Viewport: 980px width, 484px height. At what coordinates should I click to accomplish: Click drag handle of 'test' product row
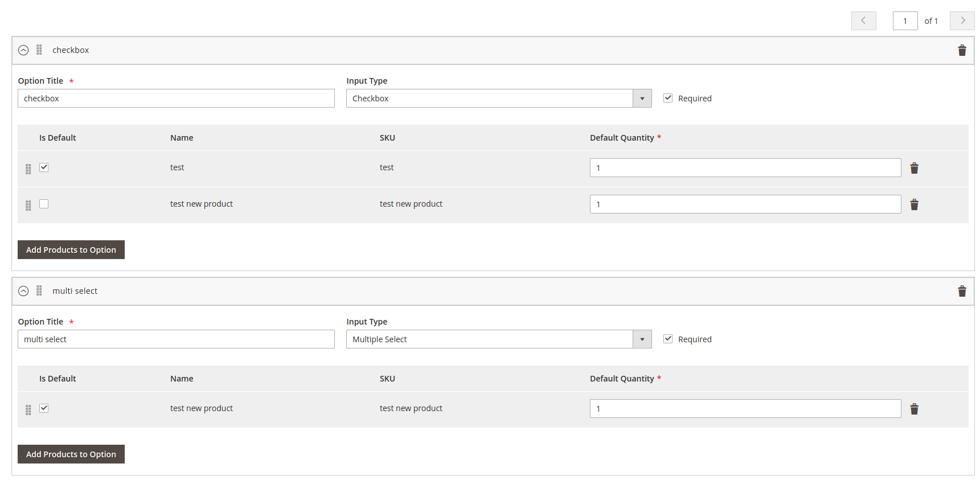pyautogui.click(x=28, y=169)
